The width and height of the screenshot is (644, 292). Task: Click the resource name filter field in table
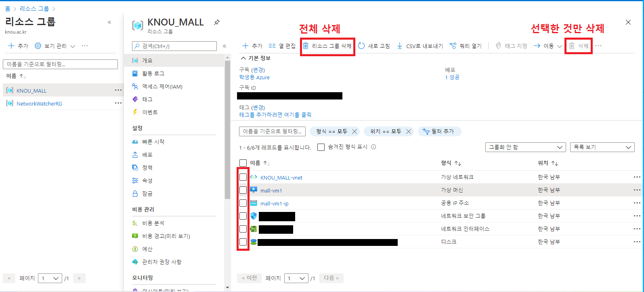[x=273, y=131]
